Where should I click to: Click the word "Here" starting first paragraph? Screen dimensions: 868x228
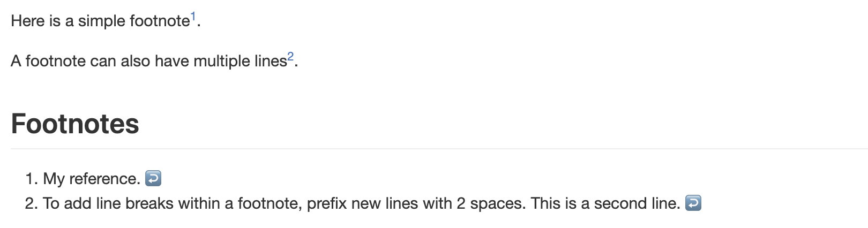[27, 21]
